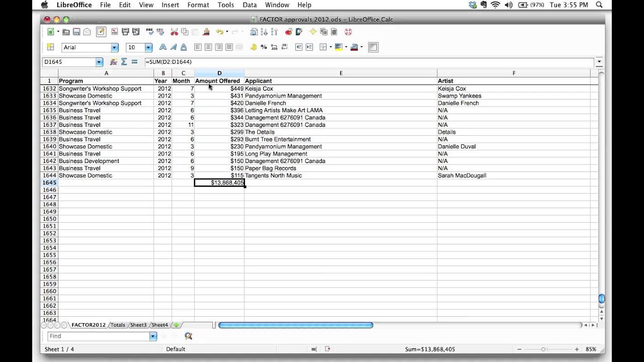Click the Sort Ascending icon
This screenshot has height=362, width=644.
264,32
